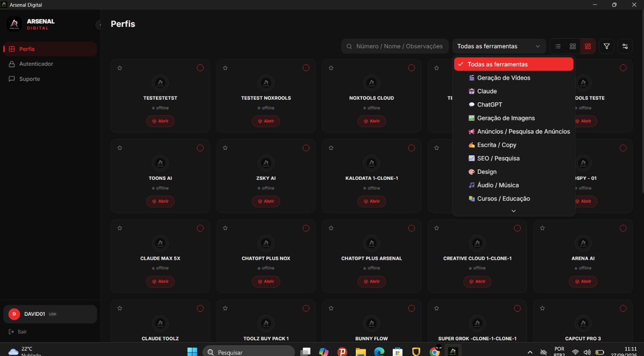Select the TESTESTETST profile circle
This screenshot has width=644, height=356.
tap(200, 68)
